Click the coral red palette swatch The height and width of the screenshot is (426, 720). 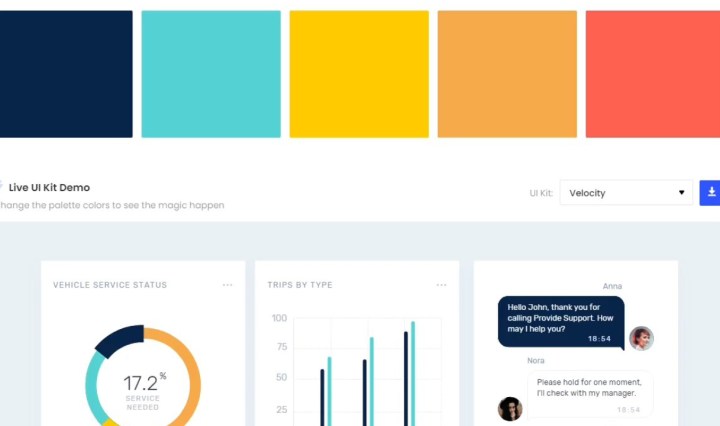(652, 74)
